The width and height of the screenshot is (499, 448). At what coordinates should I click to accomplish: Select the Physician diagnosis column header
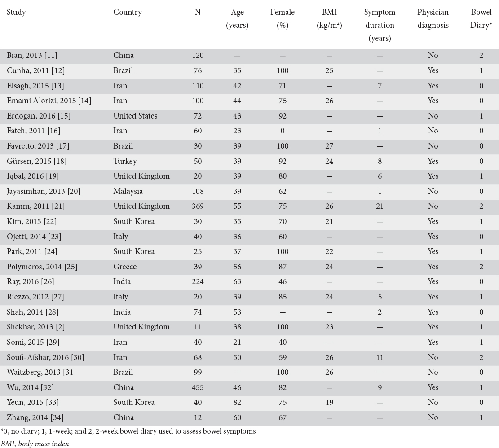click(x=433, y=19)
